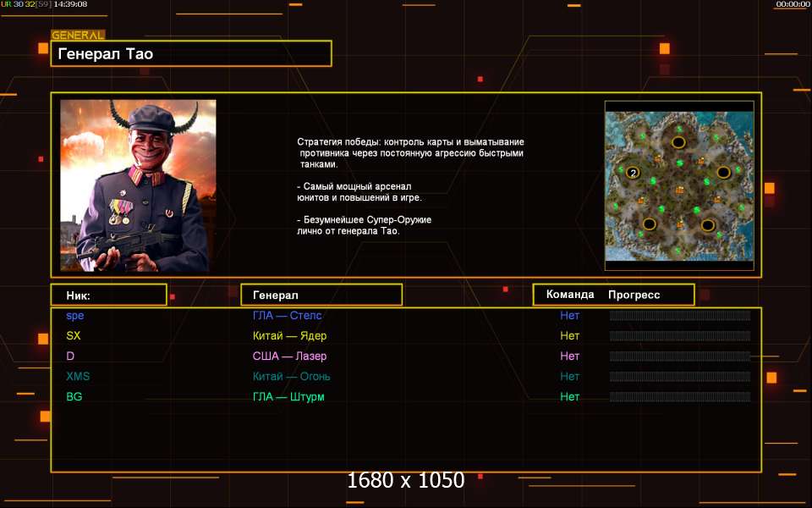The image size is (812, 508).
Task: Click the Генерал column header
Action: [321, 295]
